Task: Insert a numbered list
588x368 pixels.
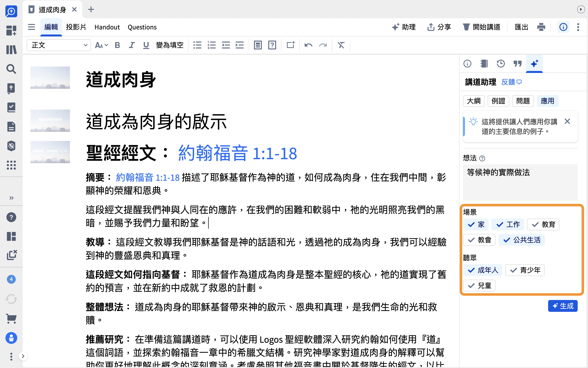Action: pyautogui.click(x=211, y=45)
